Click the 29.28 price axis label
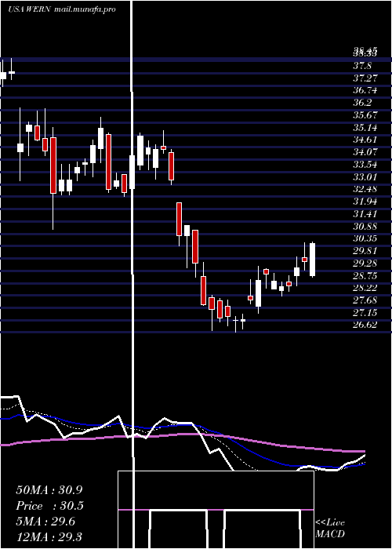This screenshot has width=392, height=549. [x=365, y=264]
